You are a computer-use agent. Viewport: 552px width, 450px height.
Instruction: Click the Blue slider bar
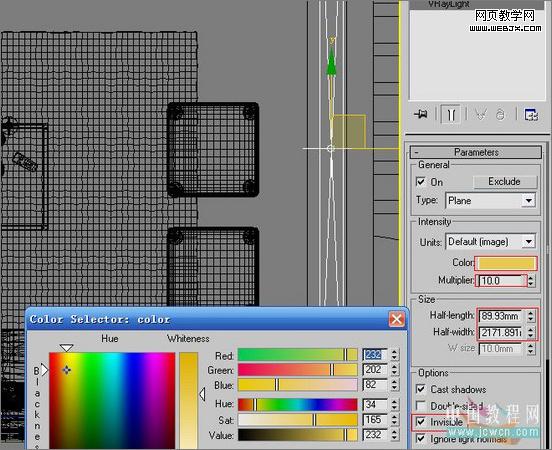[297, 385]
